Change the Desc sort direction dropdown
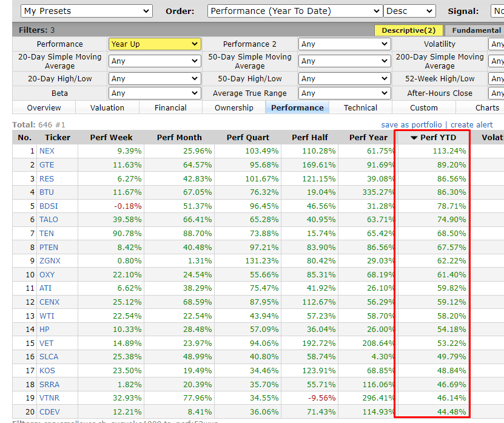This screenshot has height=423, width=504. click(x=409, y=11)
